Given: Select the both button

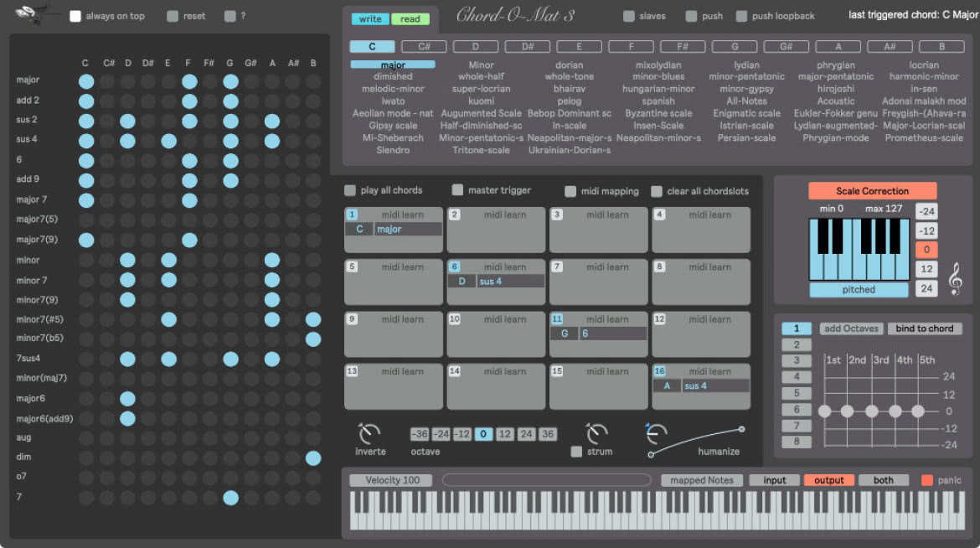Looking at the screenshot, I should pos(883,480).
